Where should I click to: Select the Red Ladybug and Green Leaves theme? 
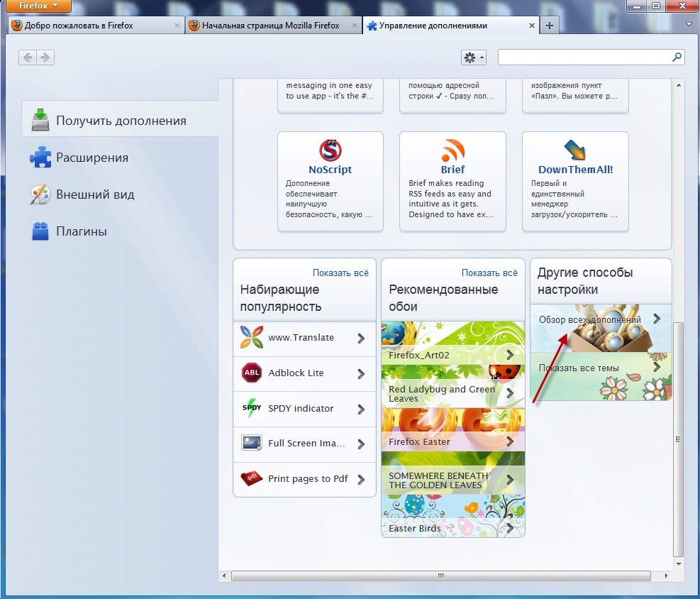[452, 387]
